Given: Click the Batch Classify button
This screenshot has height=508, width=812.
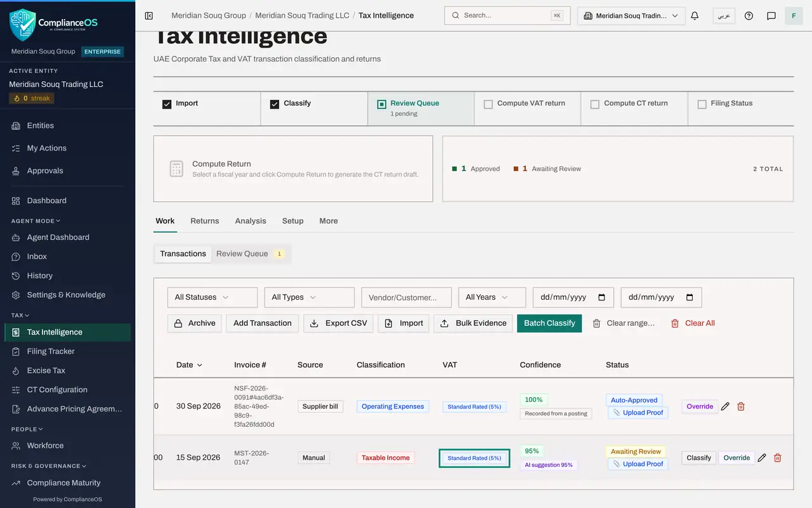Looking at the screenshot, I should click(549, 323).
